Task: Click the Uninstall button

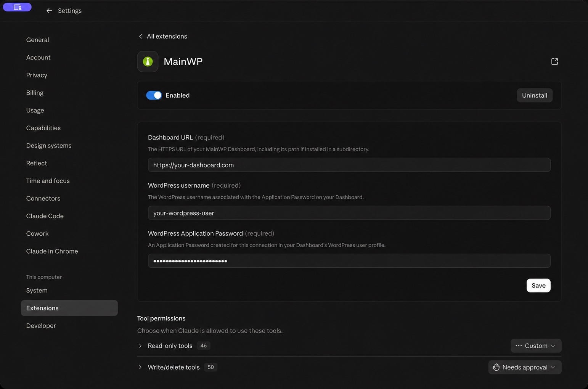Action: tap(535, 95)
